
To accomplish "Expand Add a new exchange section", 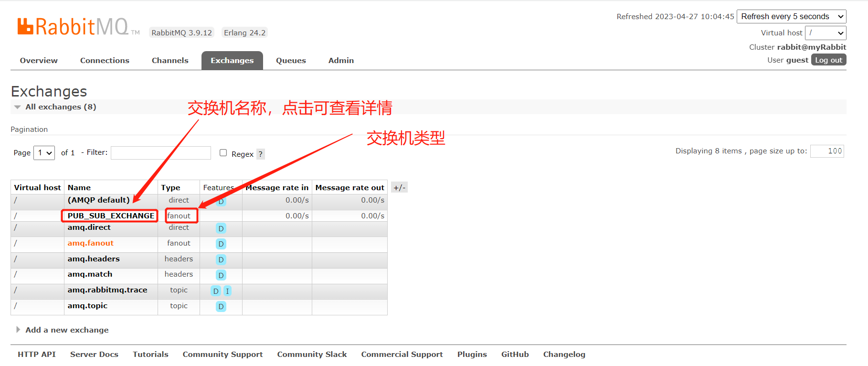I will 67,330.
